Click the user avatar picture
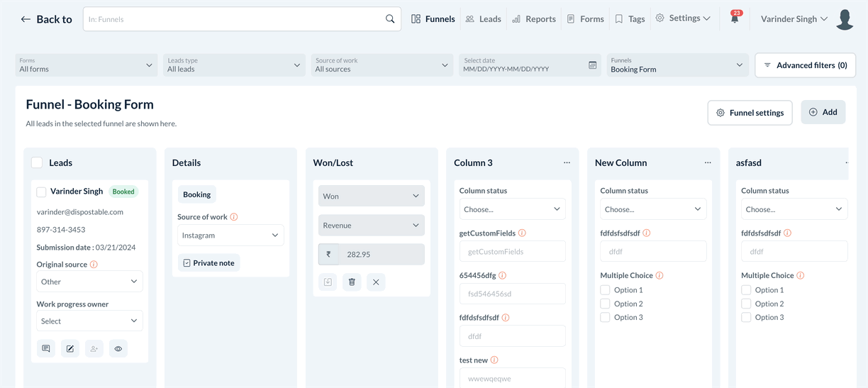 (844, 19)
